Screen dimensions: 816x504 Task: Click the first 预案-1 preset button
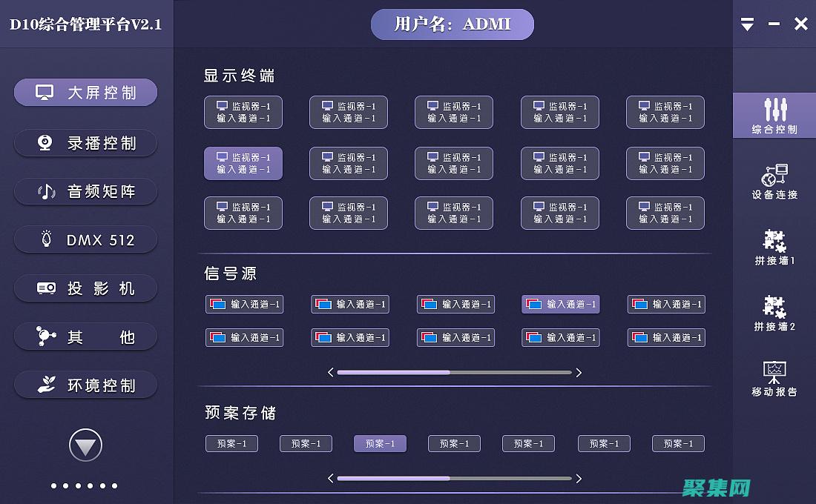coord(231,443)
